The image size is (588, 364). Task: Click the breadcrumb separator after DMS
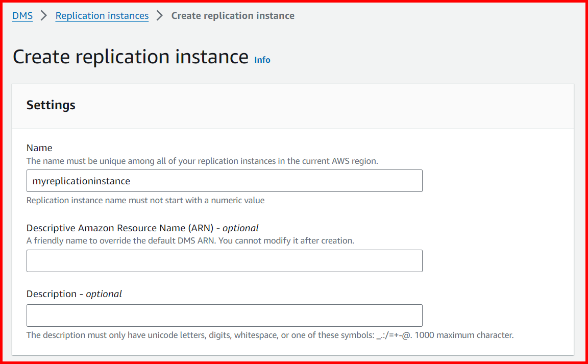pyautogui.click(x=43, y=15)
